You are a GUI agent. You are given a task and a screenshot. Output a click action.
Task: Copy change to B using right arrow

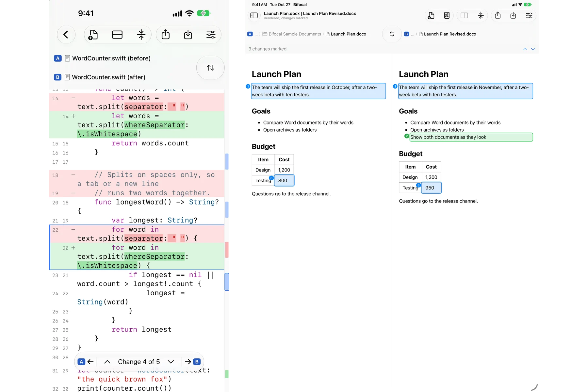192,362
